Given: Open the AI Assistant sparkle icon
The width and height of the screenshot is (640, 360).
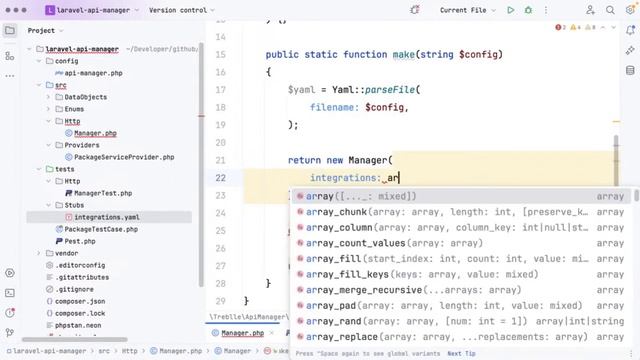Looking at the screenshot, I should [x=630, y=50].
